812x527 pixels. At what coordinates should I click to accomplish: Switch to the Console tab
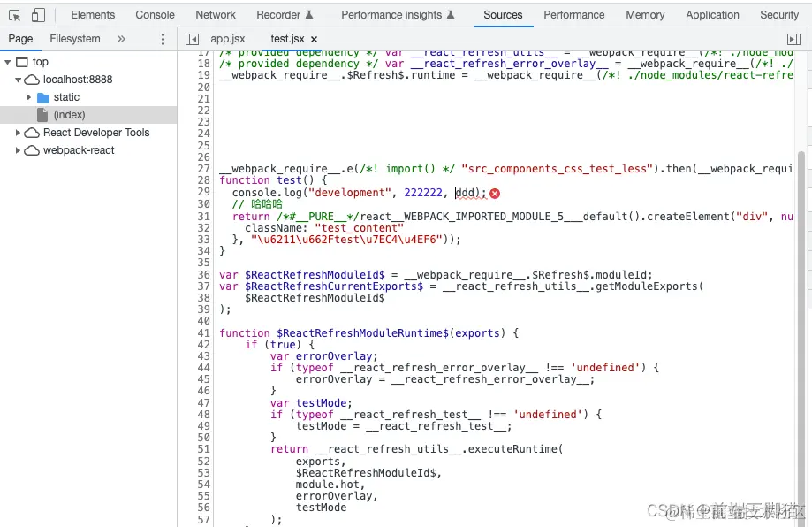click(x=155, y=15)
